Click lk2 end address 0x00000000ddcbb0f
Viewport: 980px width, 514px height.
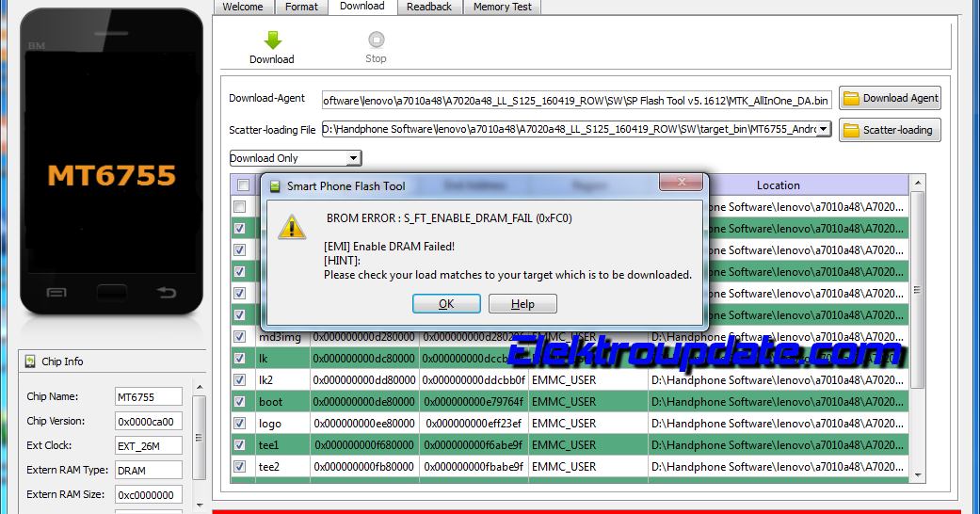coord(474,380)
